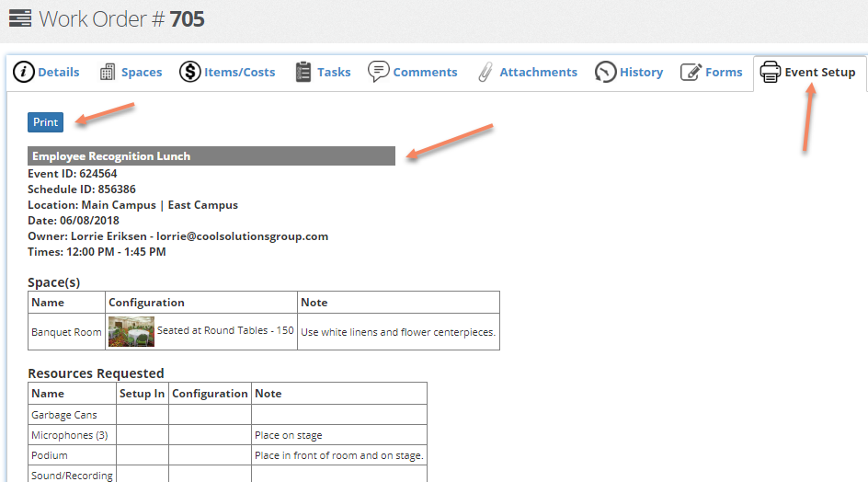868x482 pixels.
Task: Click the Banquet Room configuration thumbnail
Action: pyautogui.click(x=131, y=331)
